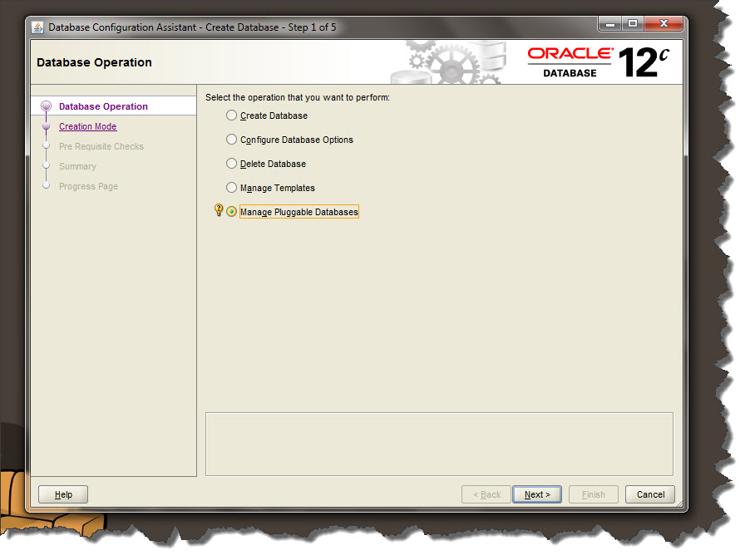The image size is (750, 560).
Task: Click the Creation Mode step indicator circle
Action: tap(47, 126)
